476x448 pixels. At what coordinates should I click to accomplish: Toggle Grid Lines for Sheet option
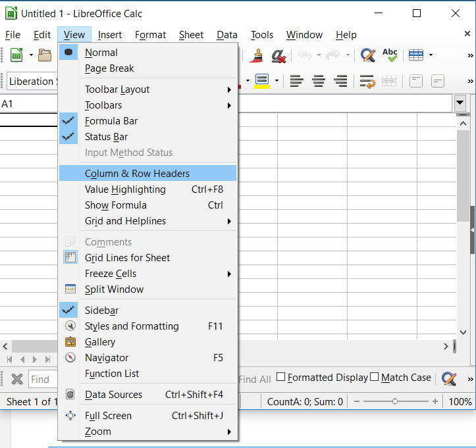point(147,257)
